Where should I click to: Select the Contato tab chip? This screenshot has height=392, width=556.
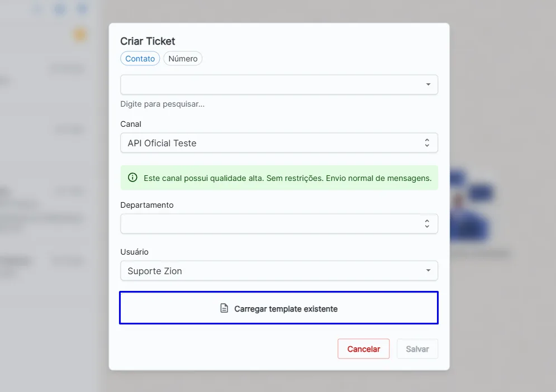[x=140, y=59]
